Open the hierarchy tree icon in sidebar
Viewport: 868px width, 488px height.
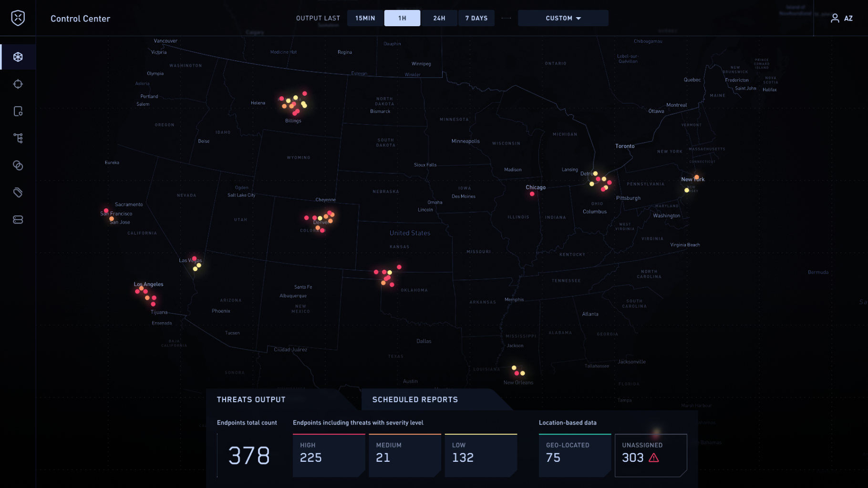[18, 139]
